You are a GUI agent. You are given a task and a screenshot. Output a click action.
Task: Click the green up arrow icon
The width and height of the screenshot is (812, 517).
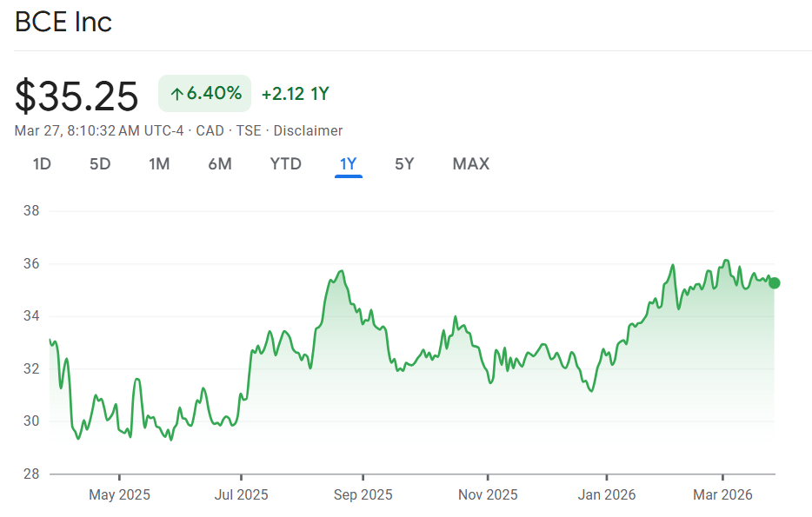176,94
